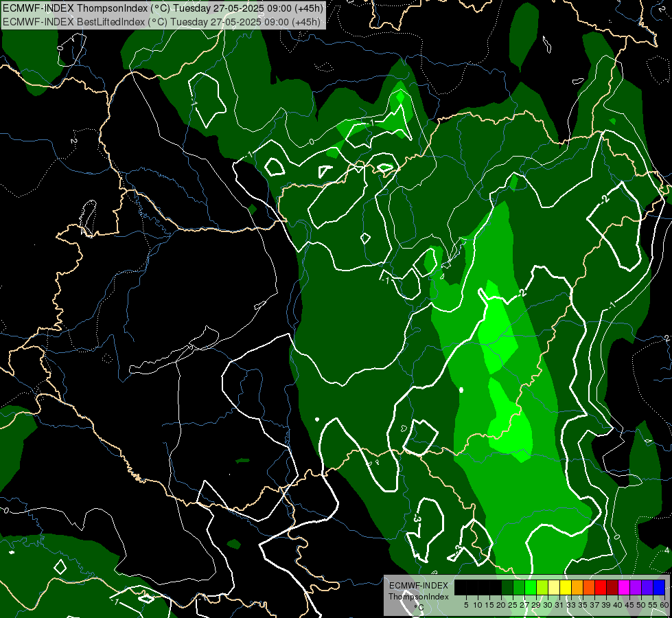
Task: Click legend scale value 15
Action: (489, 605)
